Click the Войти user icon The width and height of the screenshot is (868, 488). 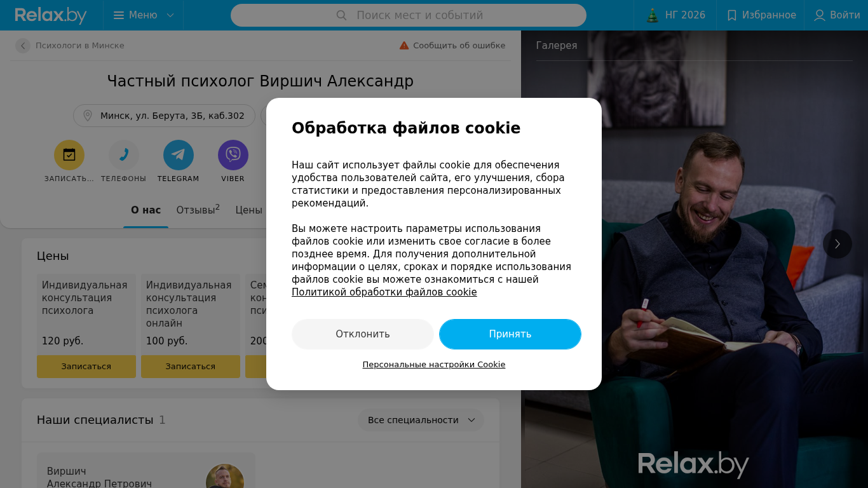point(820,15)
